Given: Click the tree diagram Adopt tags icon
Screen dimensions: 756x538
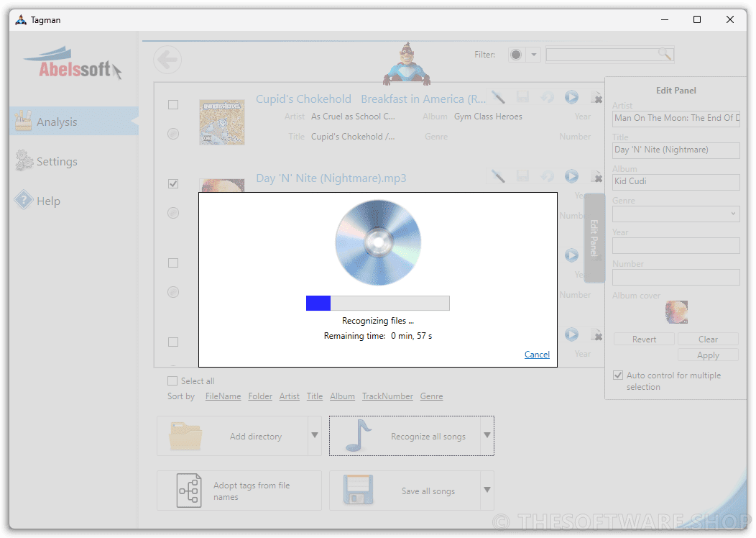Looking at the screenshot, I should pyautogui.click(x=188, y=491).
